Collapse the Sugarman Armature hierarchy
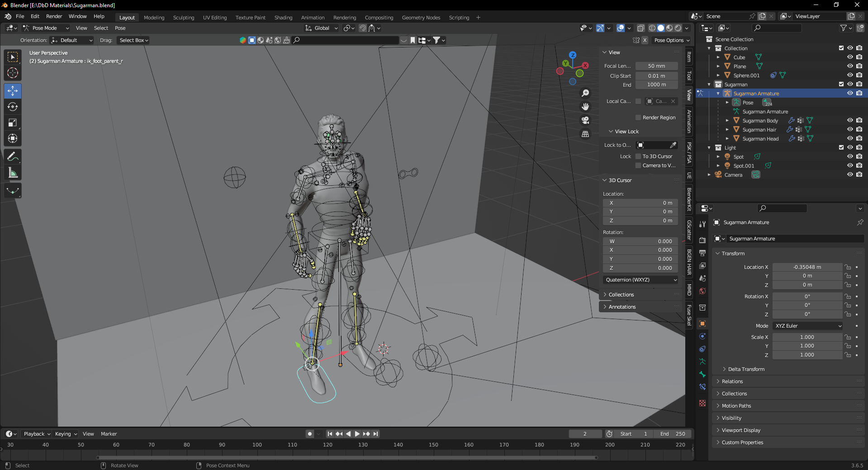This screenshot has height=470, width=868. click(718, 93)
